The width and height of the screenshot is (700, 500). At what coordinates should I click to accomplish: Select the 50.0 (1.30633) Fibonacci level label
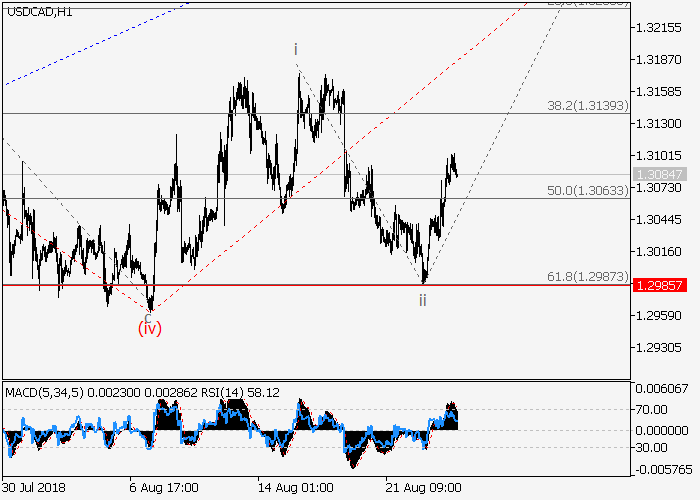point(586,190)
